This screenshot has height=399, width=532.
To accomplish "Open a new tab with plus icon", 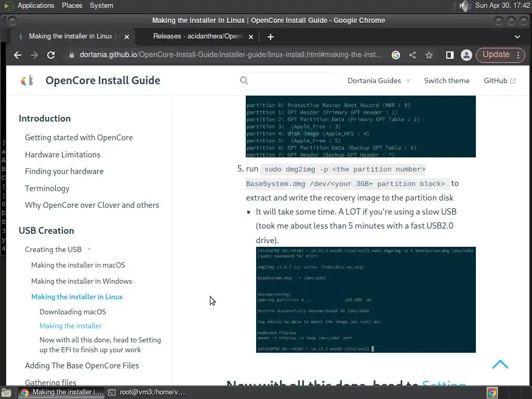I will (270, 37).
